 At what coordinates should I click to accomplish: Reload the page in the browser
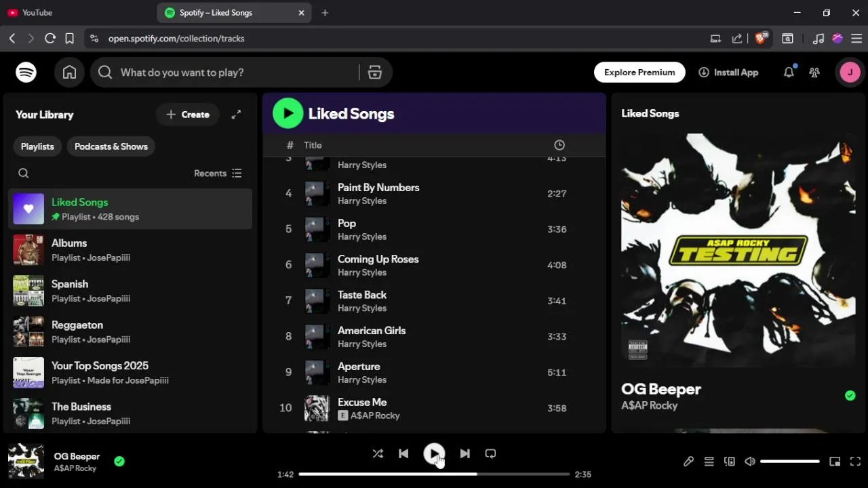tap(50, 39)
